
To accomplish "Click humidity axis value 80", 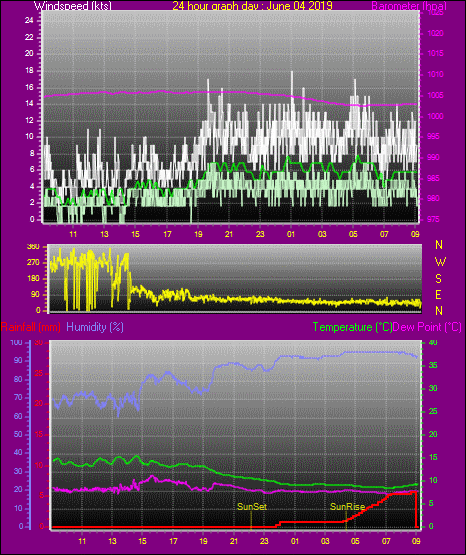I will [18, 379].
